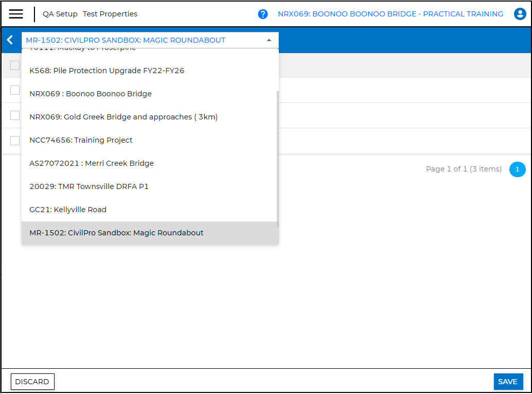Choose AS27072021 : Merri Creek Bridge
532x394 pixels.
point(150,163)
